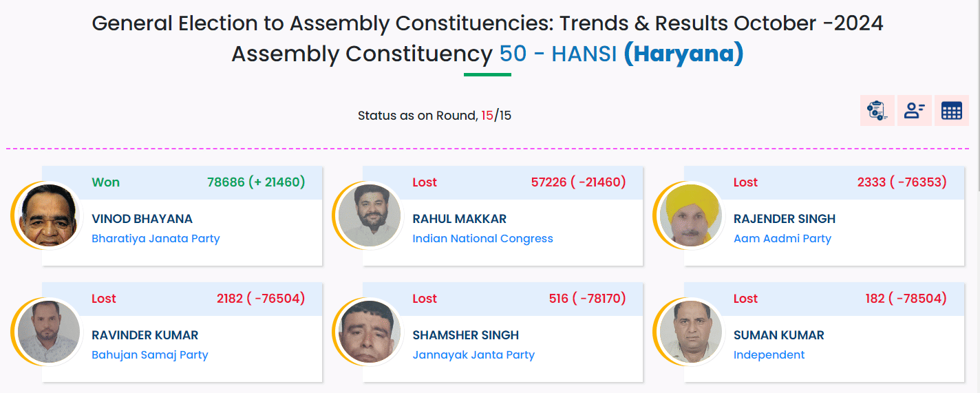Image resolution: width=980 pixels, height=393 pixels.
Task: Click Vinod Bhayana's green Won status
Action: pyautogui.click(x=105, y=182)
